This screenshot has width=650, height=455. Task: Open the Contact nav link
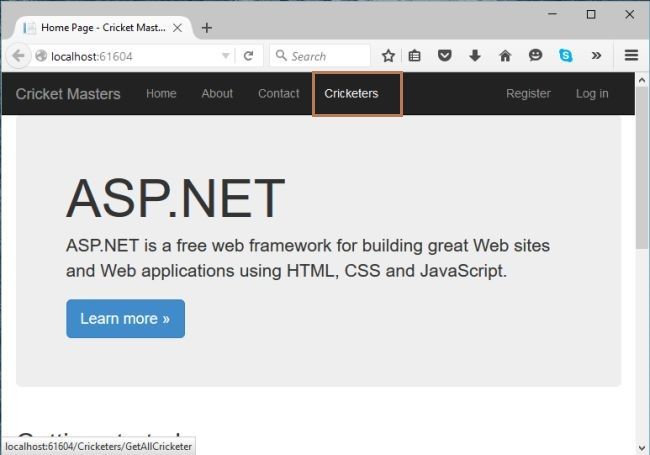[x=279, y=94]
